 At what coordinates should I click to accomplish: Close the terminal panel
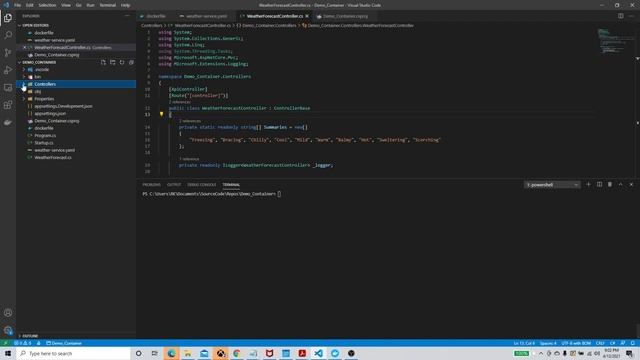(x=631, y=184)
